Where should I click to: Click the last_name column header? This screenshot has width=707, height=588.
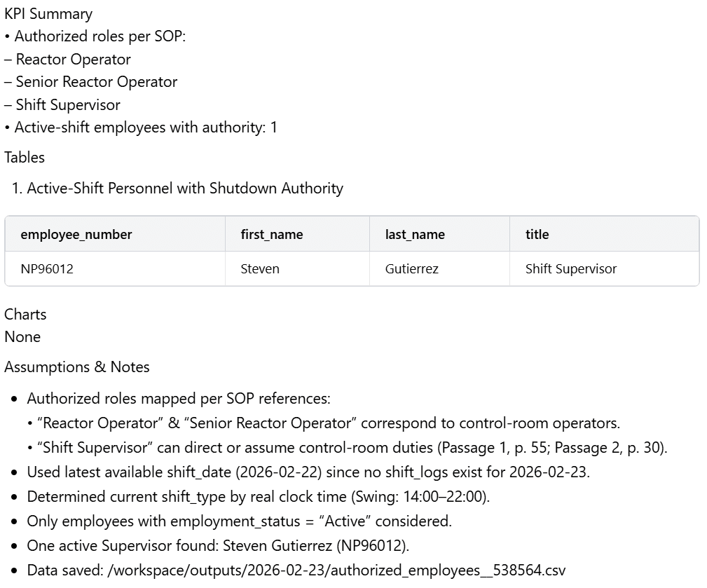point(415,235)
